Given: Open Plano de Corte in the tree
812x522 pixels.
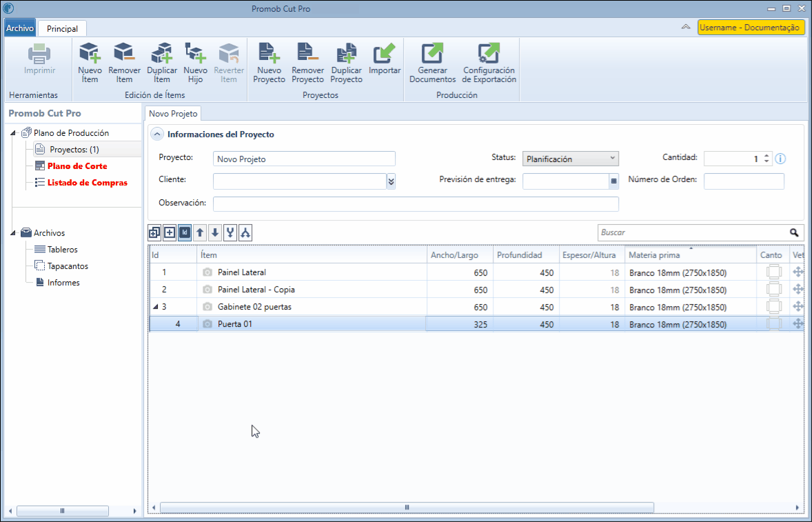Looking at the screenshot, I should (x=77, y=166).
